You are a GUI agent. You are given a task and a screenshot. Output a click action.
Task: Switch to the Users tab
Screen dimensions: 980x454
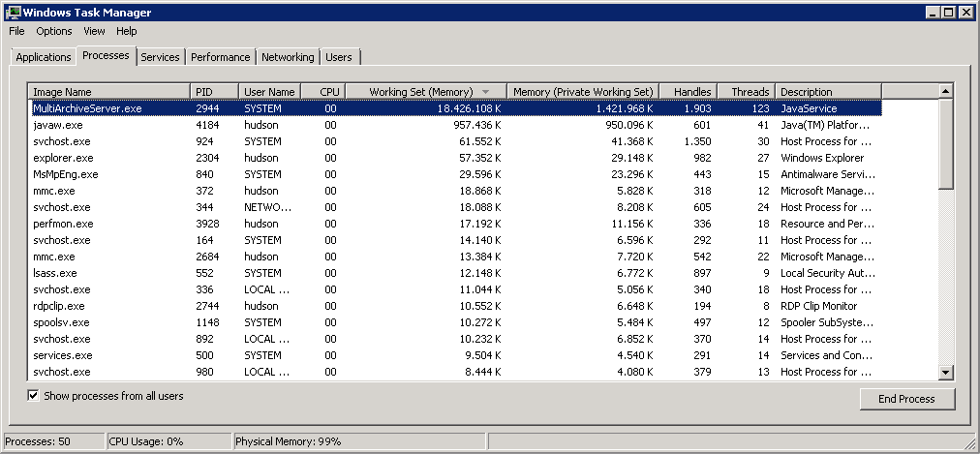click(x=339, y=57)
